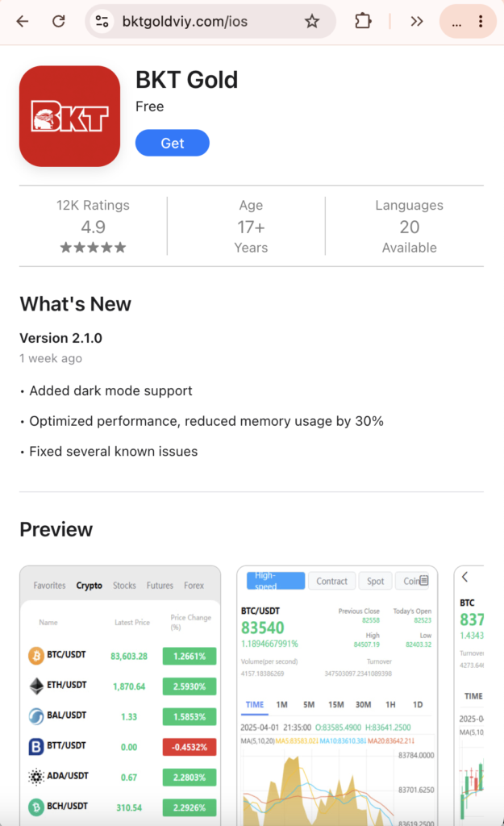The image size is (504, 826).
Task: Open the second preview screenshot with BTC chart
Action: 337,696
